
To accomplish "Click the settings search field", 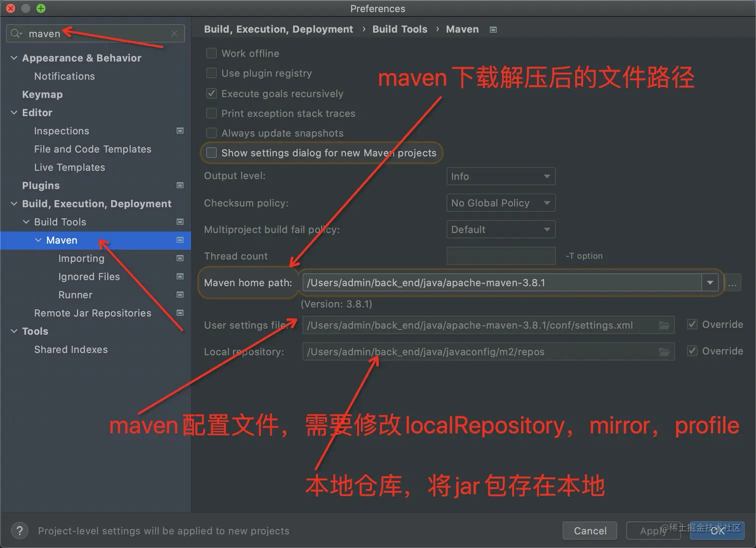I will (x=95, y=34).
